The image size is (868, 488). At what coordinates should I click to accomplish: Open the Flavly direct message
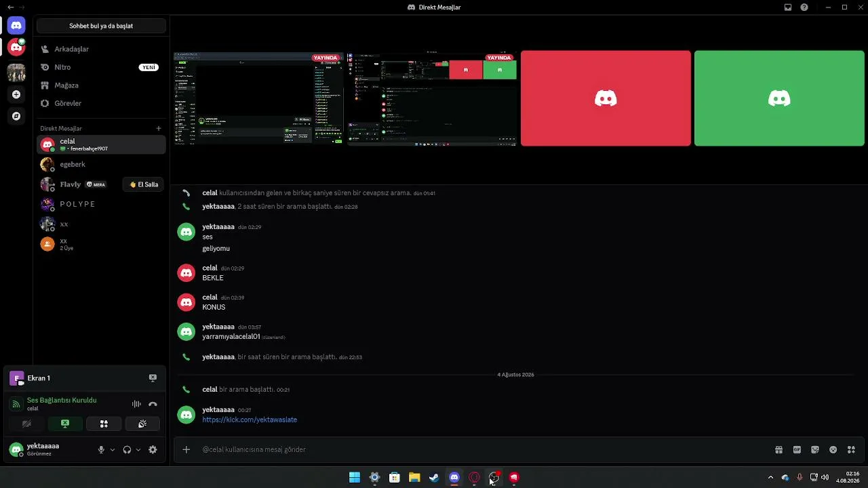78,184
